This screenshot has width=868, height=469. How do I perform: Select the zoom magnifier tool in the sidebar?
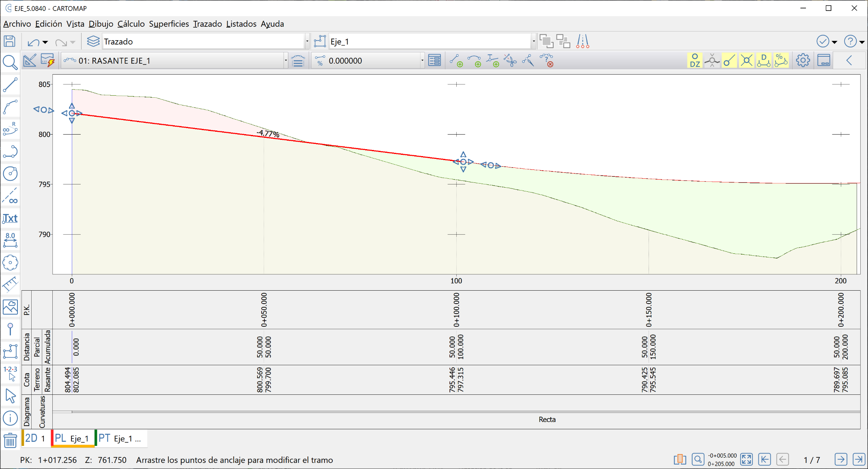tap(10, 63)
